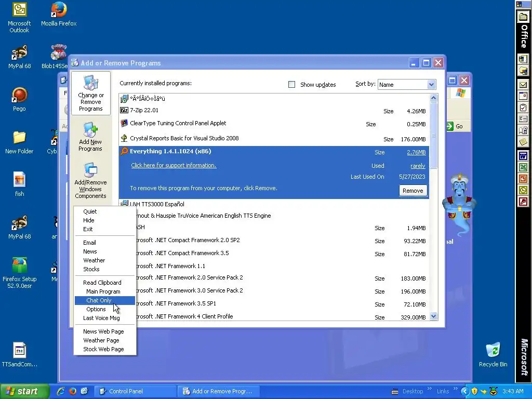The image size is (532, 399).
Task: Launch Access from the Office shortcut bar
Action: (523, 202)
